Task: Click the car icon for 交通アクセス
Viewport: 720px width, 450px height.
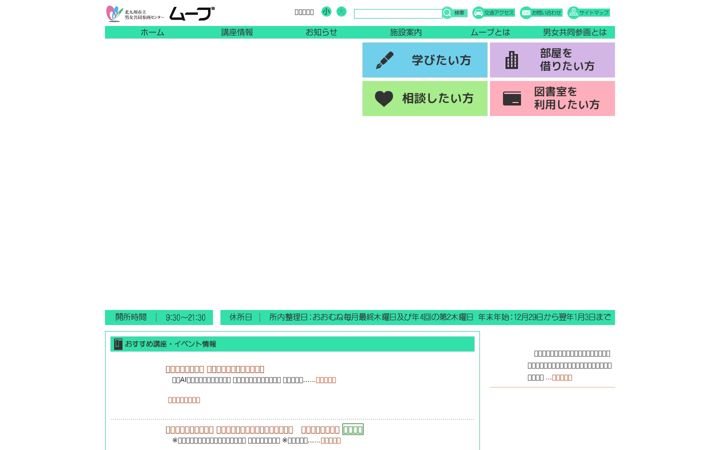Action: click(x=478, y=13)
